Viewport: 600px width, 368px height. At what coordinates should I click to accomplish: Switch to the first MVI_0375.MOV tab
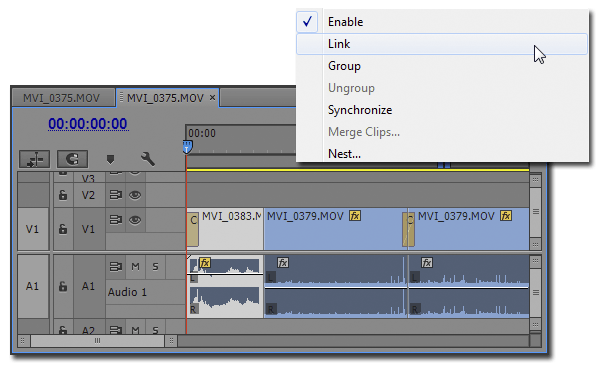(61, 98)
